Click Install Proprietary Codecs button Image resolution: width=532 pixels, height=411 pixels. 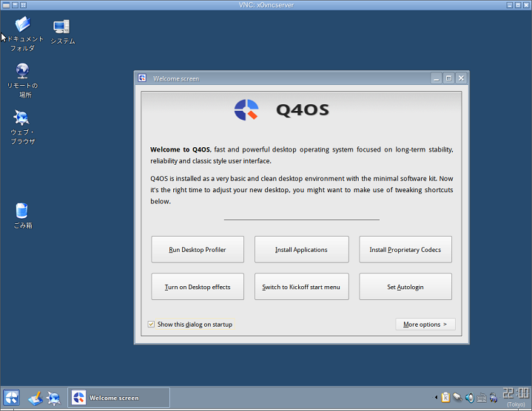pyautogui.click(x=405, y=249)
